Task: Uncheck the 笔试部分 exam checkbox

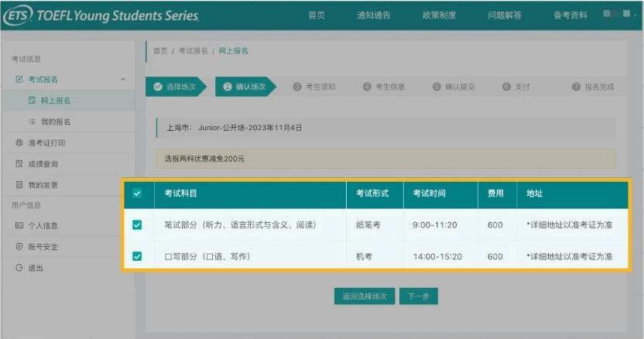Action: (137, 224)
